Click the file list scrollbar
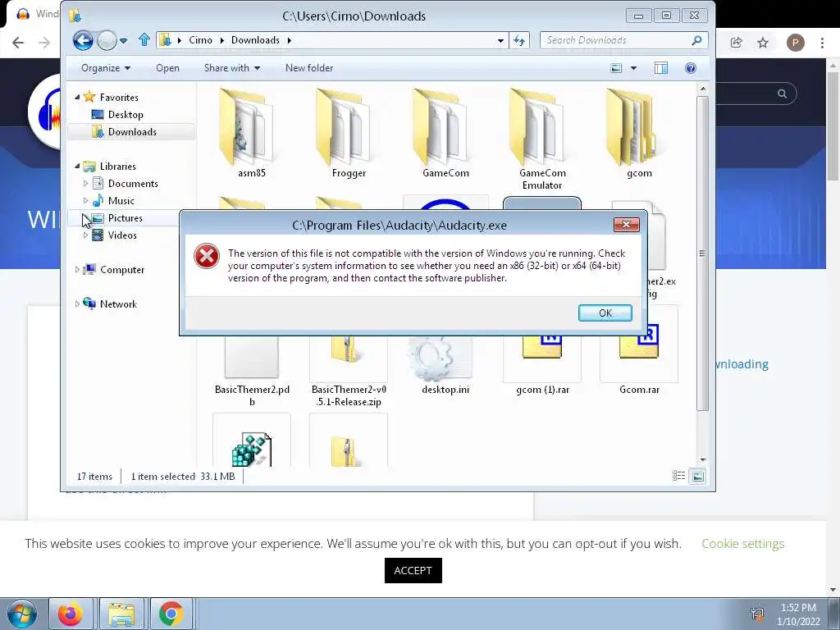The image size is (840, 630). pyautogui.click(x=703, y=253)
